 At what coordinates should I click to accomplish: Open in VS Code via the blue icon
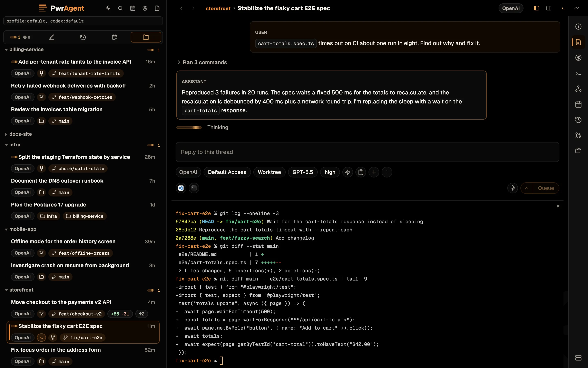coord(181,188)
